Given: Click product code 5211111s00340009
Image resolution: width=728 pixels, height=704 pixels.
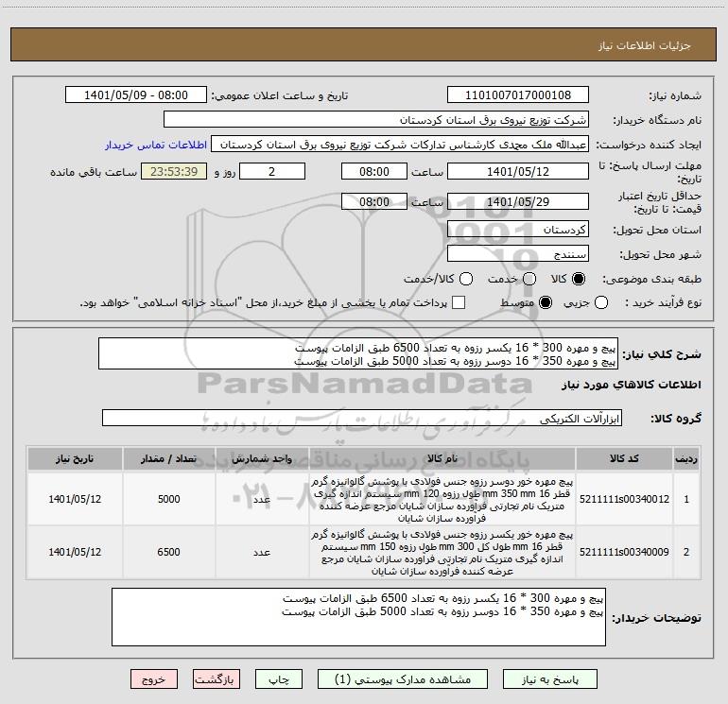Looking at the screenshot, I should point(624,552).
